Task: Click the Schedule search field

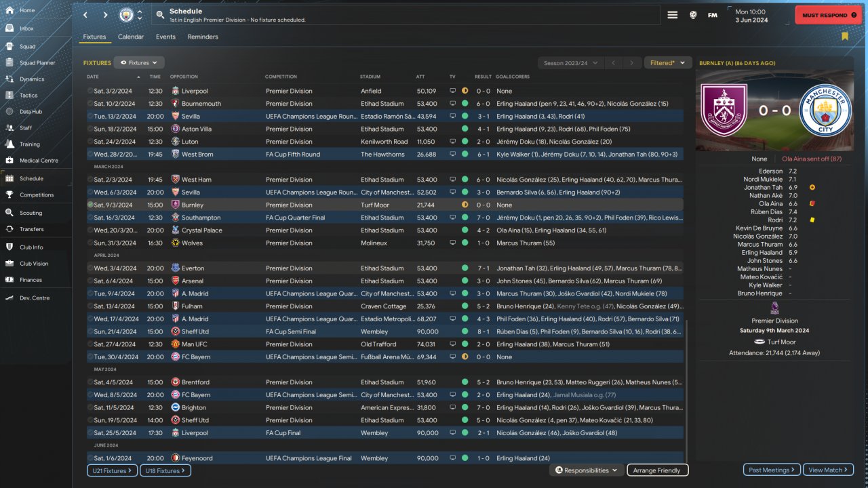Action: pyautogui.click(x=405, y=15)
